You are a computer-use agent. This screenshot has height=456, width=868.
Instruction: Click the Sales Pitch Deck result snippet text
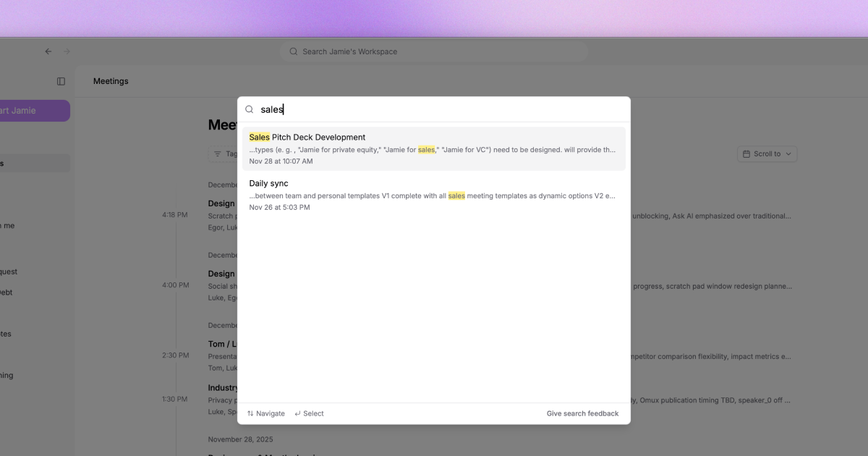433,150
